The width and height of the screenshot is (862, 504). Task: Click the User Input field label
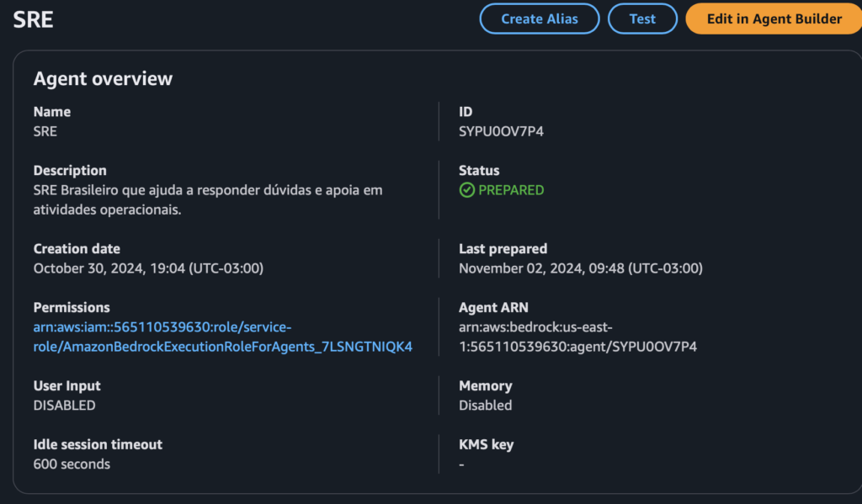click(67, 386)
